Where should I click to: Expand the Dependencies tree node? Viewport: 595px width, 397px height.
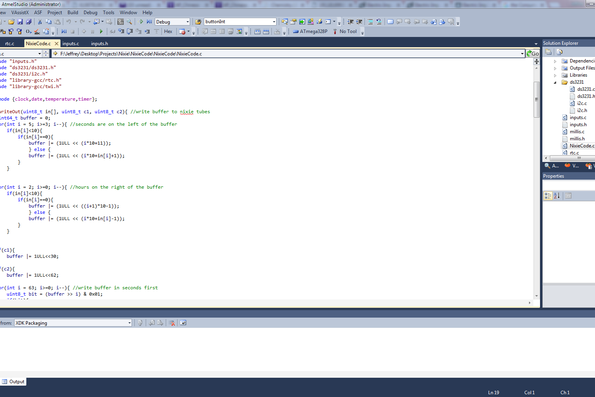coord(555,61)
